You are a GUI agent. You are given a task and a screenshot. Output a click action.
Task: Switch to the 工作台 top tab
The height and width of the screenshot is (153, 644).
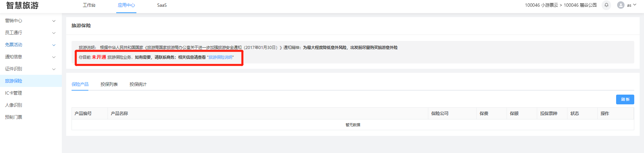click(x=89, y=5)
